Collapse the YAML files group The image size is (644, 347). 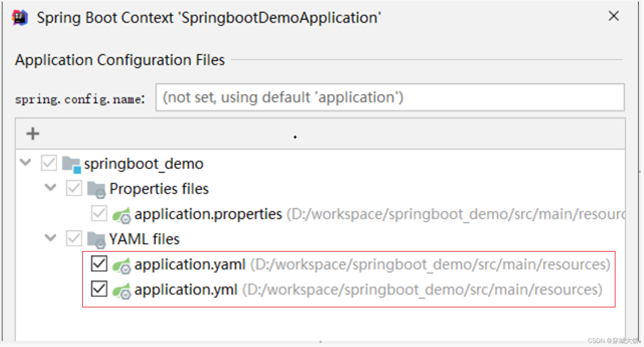[x=50, y=238]
